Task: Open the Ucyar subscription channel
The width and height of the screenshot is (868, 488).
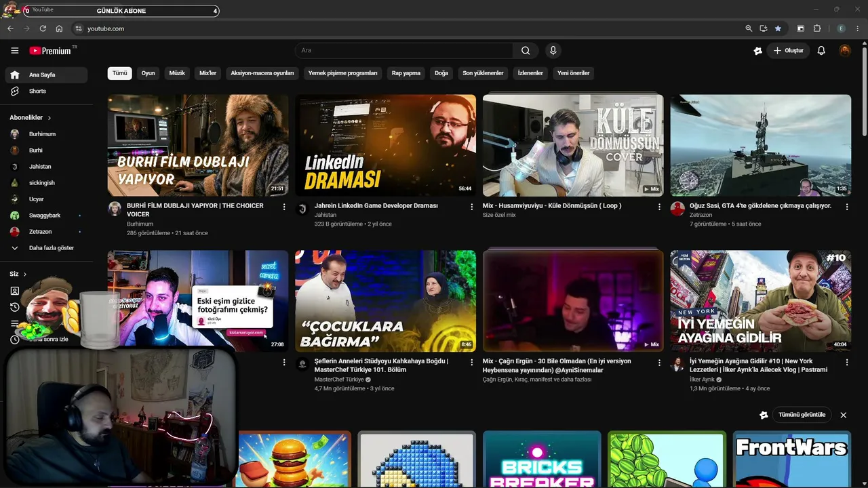Action: point(46,199)
